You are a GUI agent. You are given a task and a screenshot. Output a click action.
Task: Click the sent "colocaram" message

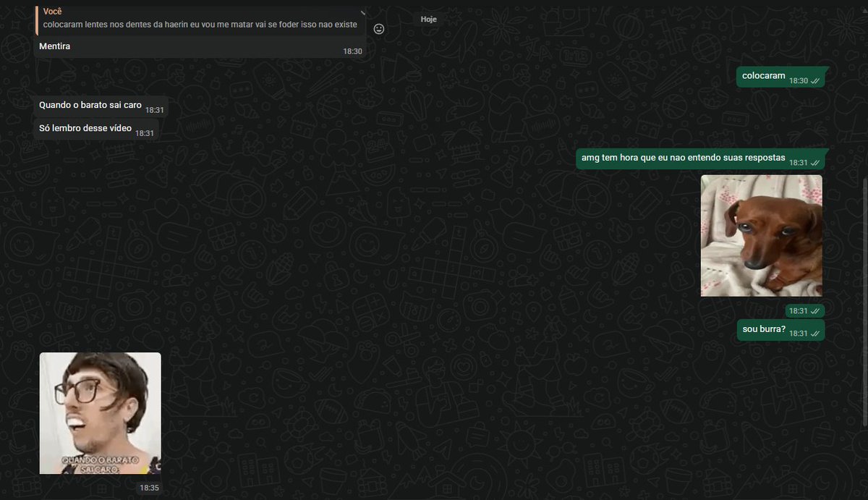[x=780, y=77]
